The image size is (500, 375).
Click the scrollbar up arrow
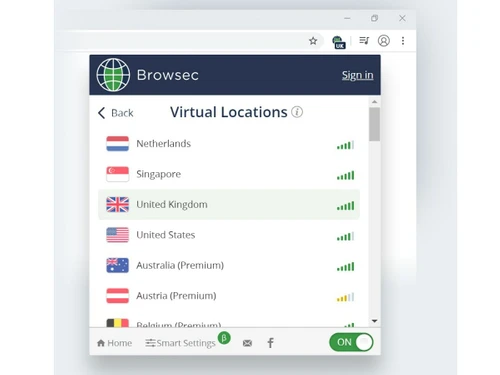(x=374, y=102)
